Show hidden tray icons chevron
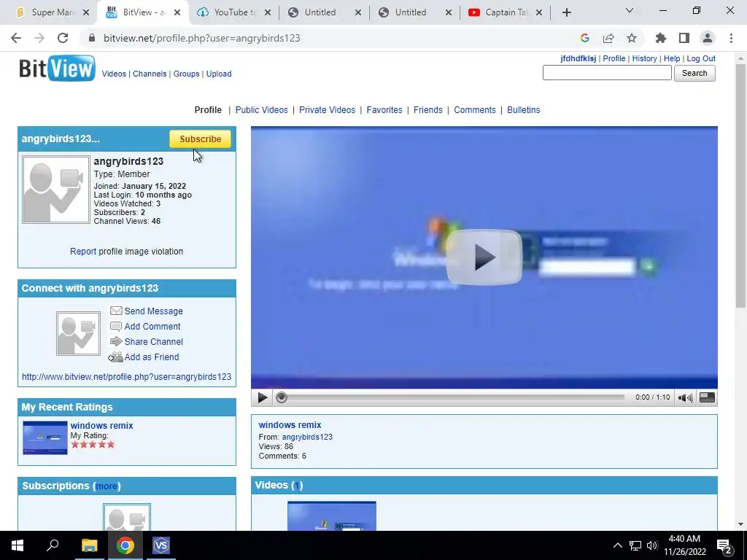The height and width of the screenshot is (560, 747). click(x=617, y=545)
